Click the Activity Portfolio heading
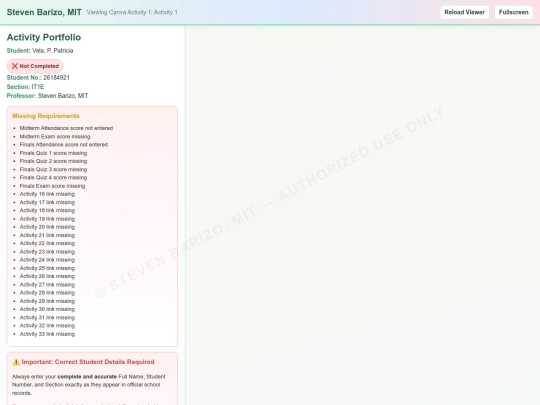This screenshot has width=540, height=405. [x=44, y=37]
